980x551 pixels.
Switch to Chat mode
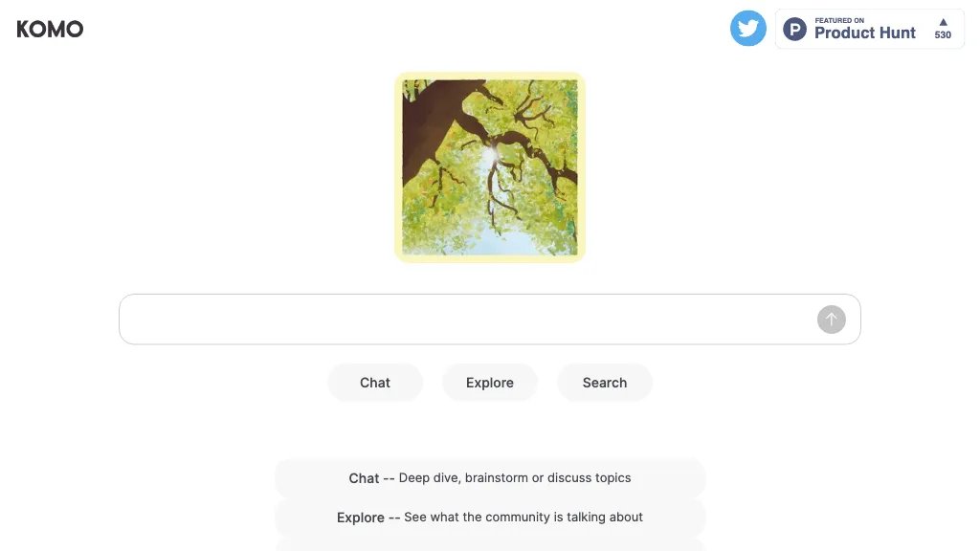(375, 383)
